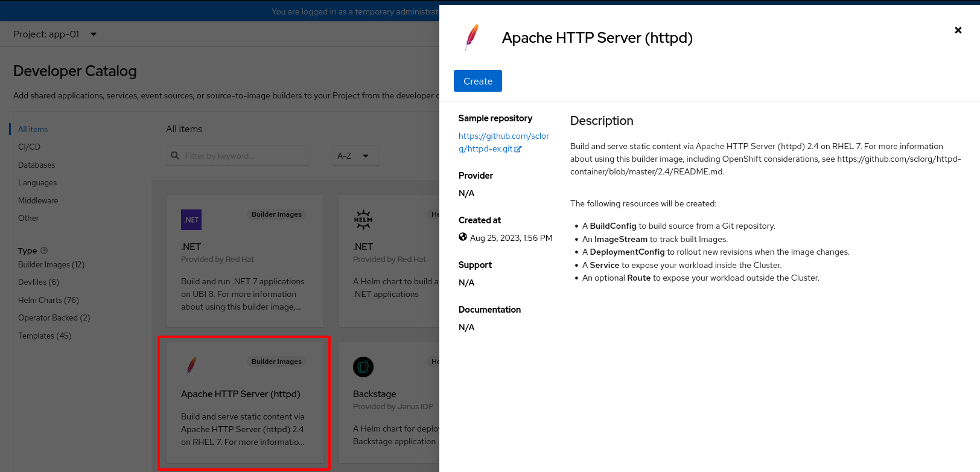Viewport: 980px width, 472px height.
Task: Open the A-Z sort dropdown
Action: point(356,156)
